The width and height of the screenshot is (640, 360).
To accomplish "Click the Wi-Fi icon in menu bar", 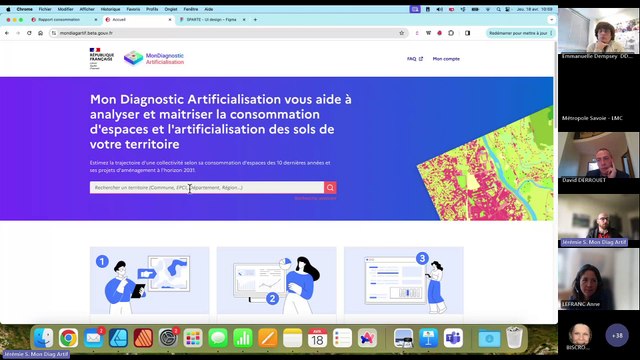I will coord(487,9).
